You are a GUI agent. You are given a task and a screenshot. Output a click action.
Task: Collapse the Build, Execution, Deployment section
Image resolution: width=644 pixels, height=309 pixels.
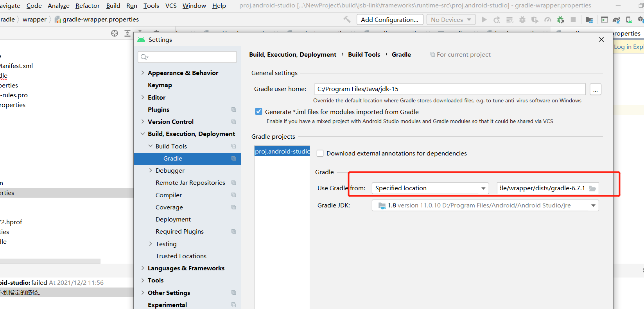143,134
